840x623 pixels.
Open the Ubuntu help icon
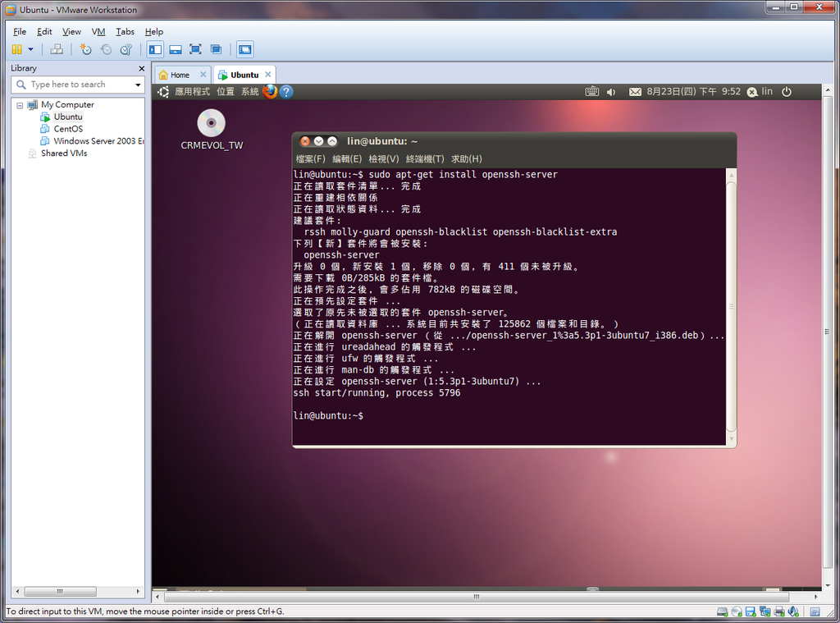point(286,92)
